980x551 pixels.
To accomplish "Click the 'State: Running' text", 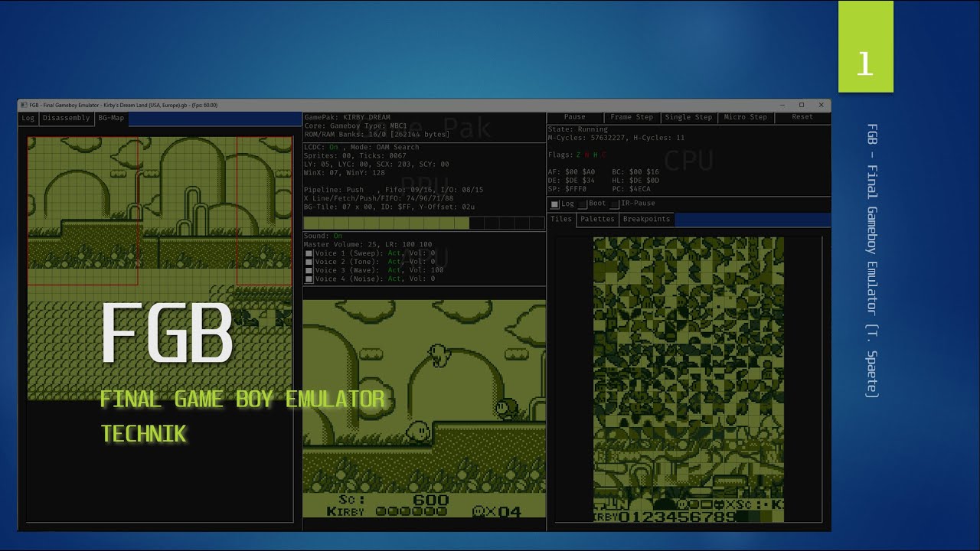I will (x=578, y=129).
